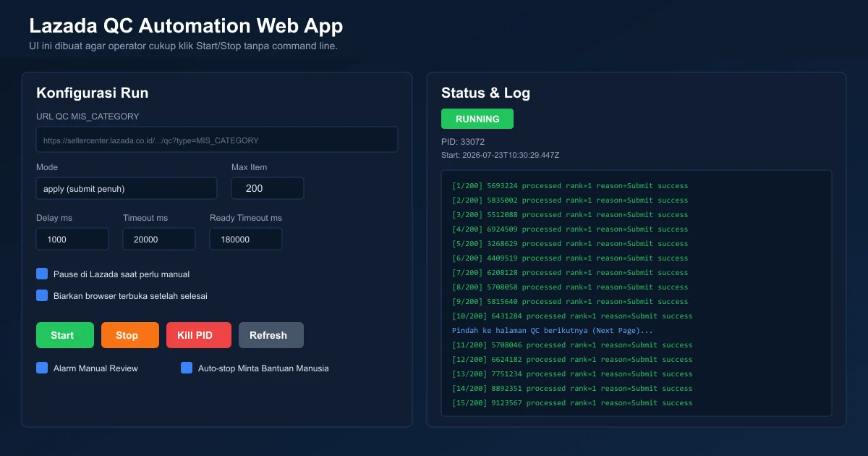Click the orange Stop button
The height and width of the screenshot is (456, 868).
pos(130,335)
